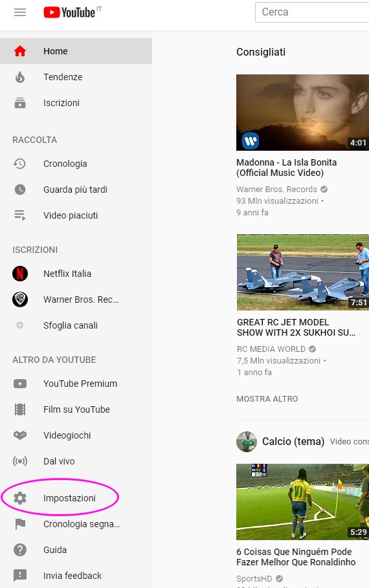Image resolution: width=369 pixels, height=588 pixels.
Task: Click the Guida question mark icon
Action: point(20,550)
